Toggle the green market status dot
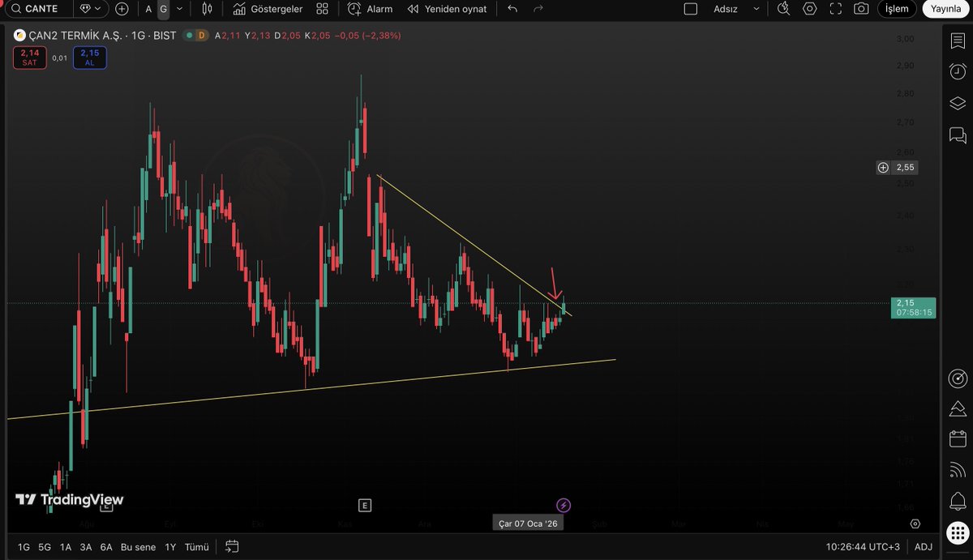This screenshot has height=560, width=973. 188,36
